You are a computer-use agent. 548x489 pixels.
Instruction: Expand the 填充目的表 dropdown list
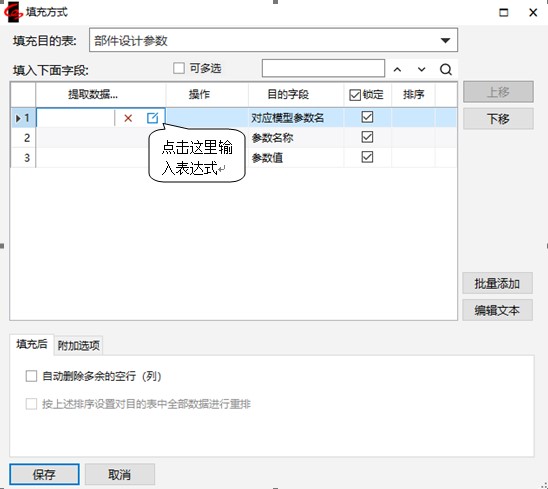(445, 41)
